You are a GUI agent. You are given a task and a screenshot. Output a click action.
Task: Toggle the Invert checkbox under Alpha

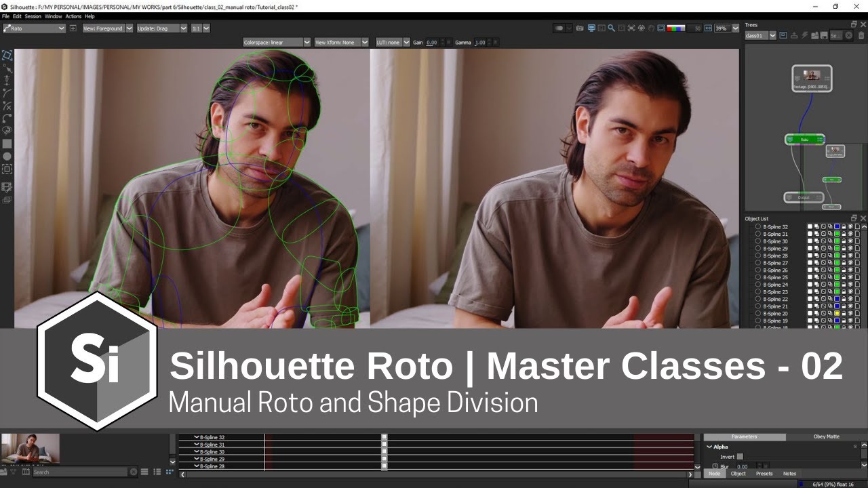(740, 457)
